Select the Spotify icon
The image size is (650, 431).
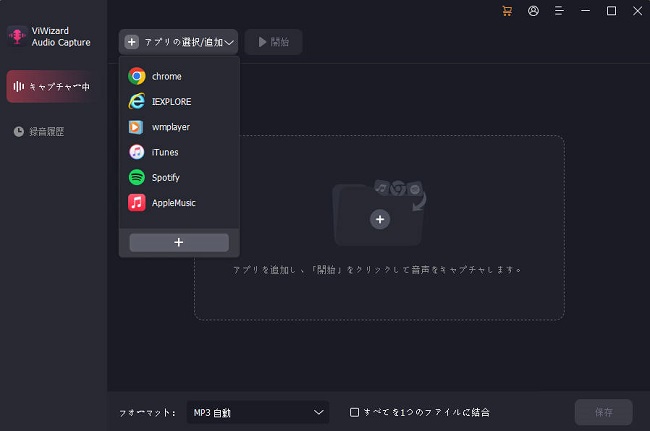[136, 177]
